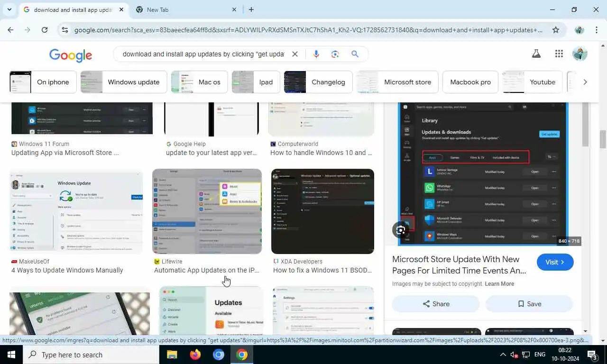Open a new tab with plus button
607x364 pixels.
pyautogui.click(x=251, y=9)
